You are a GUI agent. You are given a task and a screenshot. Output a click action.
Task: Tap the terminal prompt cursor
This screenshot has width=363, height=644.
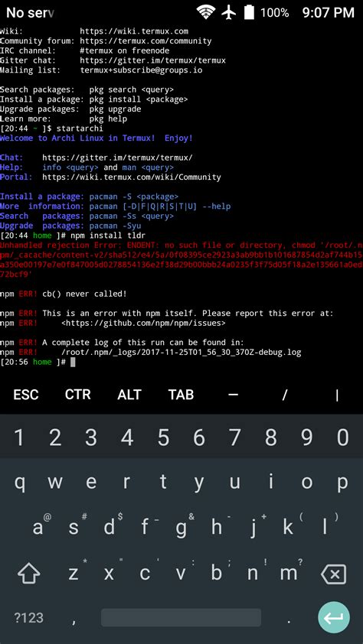pos(73,362)
